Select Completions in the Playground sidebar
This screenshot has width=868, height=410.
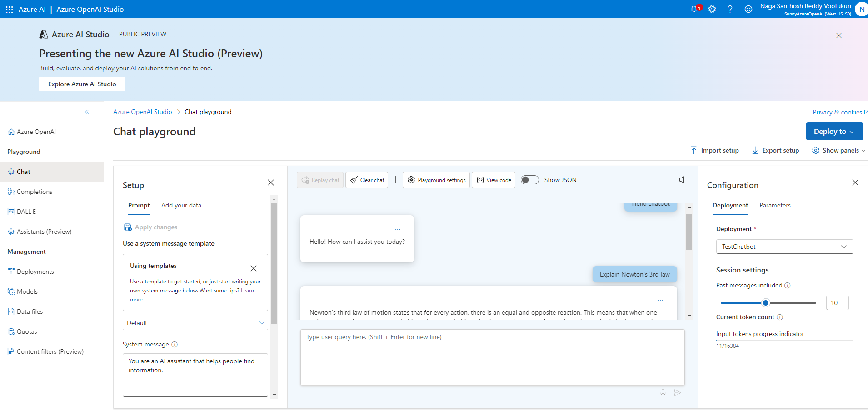click(34, 191)
